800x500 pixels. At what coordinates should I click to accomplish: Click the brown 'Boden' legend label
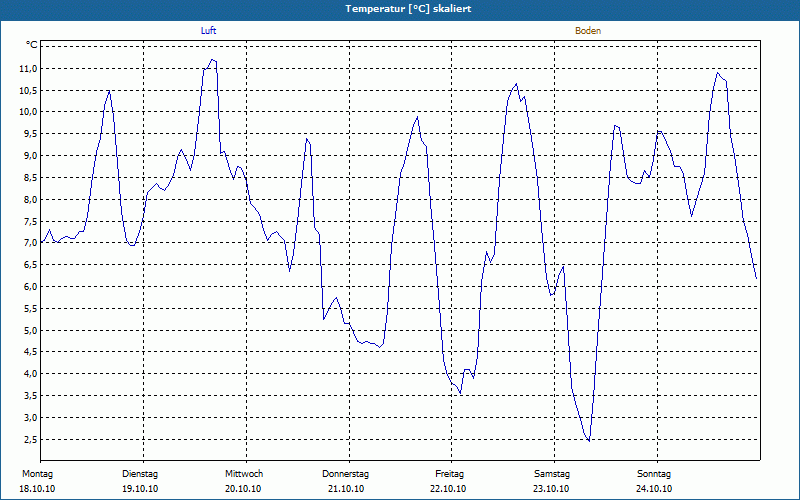pos(588,31)
